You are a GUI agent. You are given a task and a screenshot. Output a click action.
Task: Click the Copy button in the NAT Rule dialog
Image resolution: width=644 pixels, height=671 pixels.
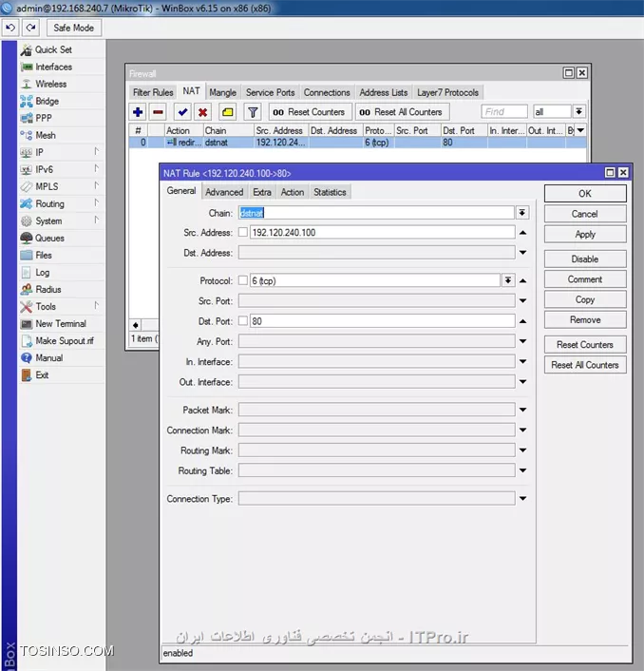pos(585,299)
